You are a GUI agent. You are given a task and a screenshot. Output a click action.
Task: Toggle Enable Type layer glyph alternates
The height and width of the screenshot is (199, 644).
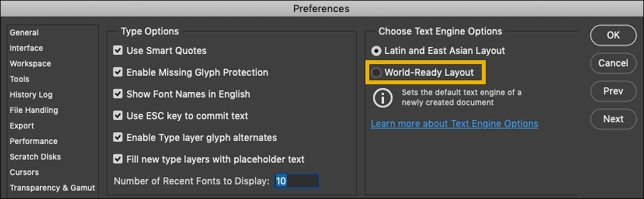(x=118, y=138)
